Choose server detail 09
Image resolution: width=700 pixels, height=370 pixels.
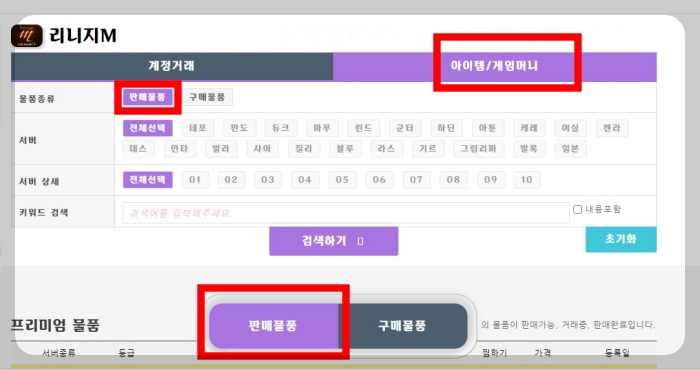[x=491, y=180]
